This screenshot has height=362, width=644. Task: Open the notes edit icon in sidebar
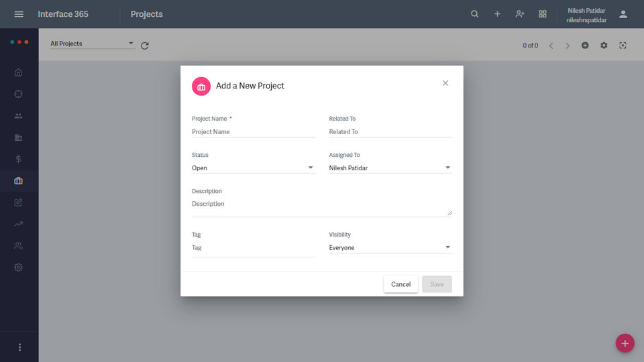(x=19, y=202)
